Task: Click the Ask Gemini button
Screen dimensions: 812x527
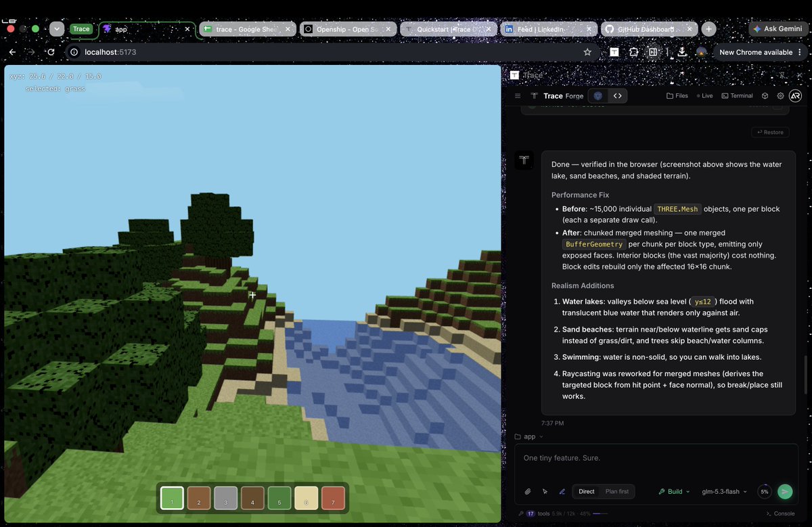Action: 778,29
